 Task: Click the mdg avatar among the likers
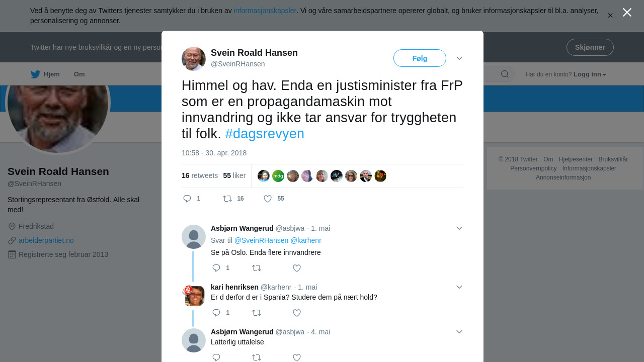(x=278, y=176)
